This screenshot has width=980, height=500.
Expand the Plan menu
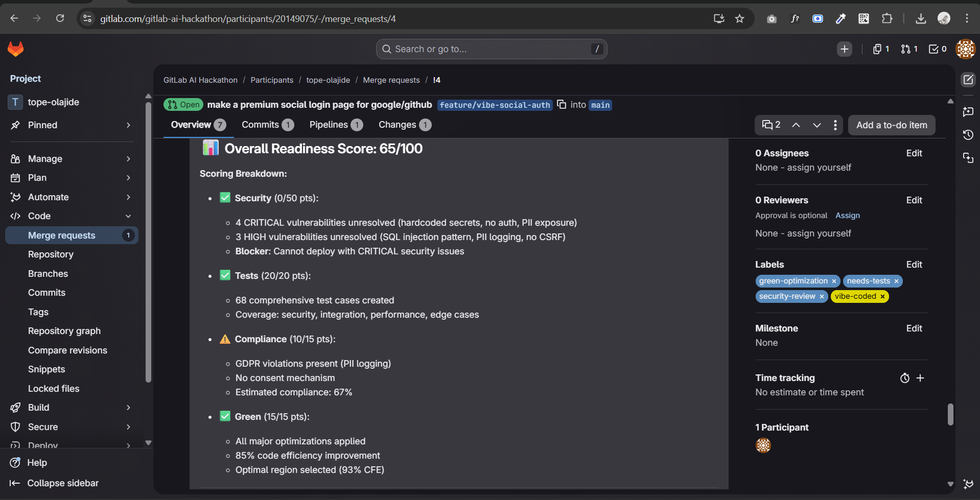pyautogui.click(x=72, y=178)
